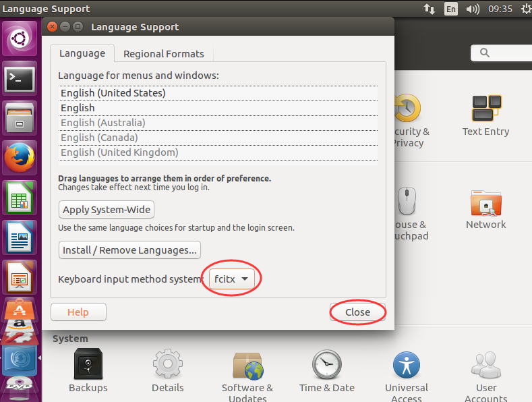
Task: Open the Files manager dock icon
Action: 20,118
